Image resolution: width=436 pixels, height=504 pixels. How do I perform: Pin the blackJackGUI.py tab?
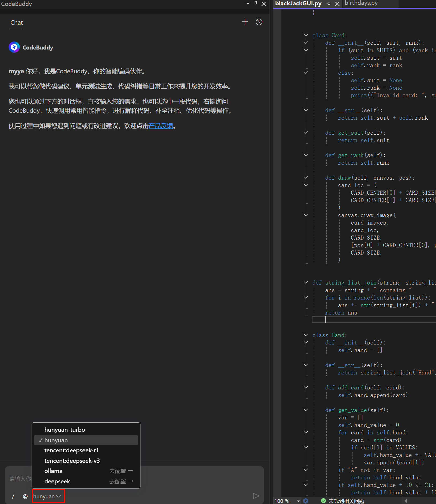(x=329, y=4)
